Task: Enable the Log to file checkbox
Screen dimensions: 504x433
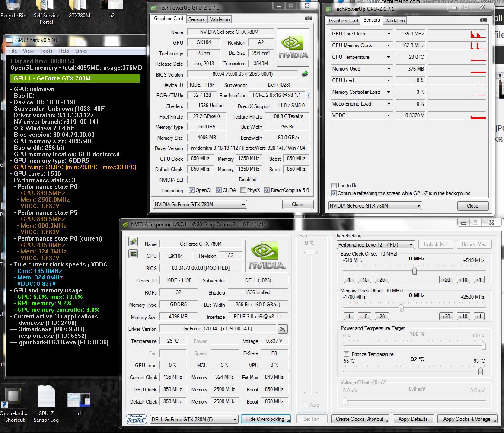Action: 334,186
